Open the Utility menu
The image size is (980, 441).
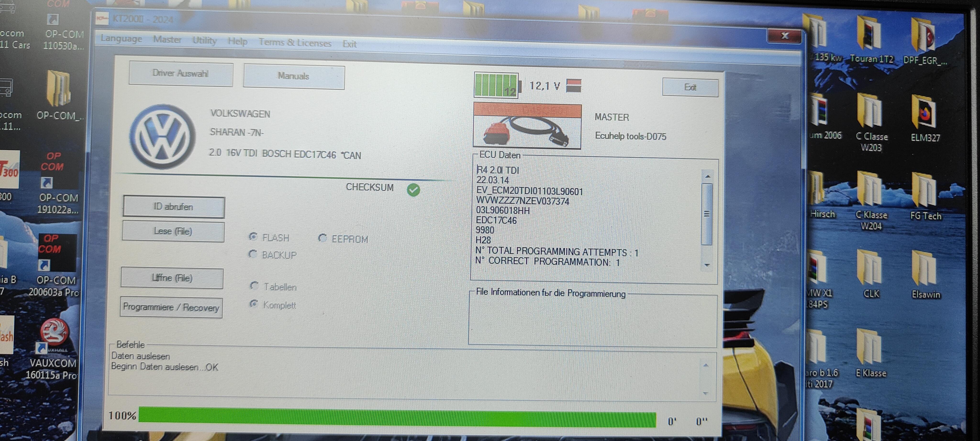pyautogui.click(x=205, y=40)
